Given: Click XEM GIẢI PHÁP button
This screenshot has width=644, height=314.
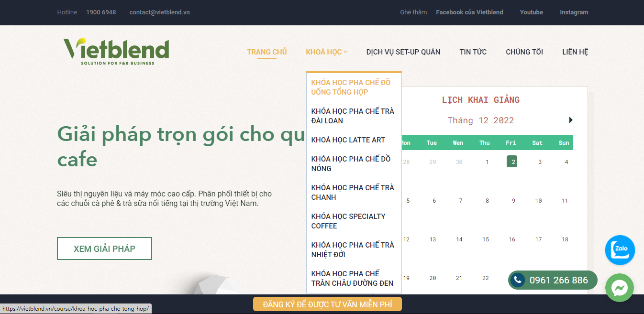Looking at the screenshot, I should [x=104, y=249].
